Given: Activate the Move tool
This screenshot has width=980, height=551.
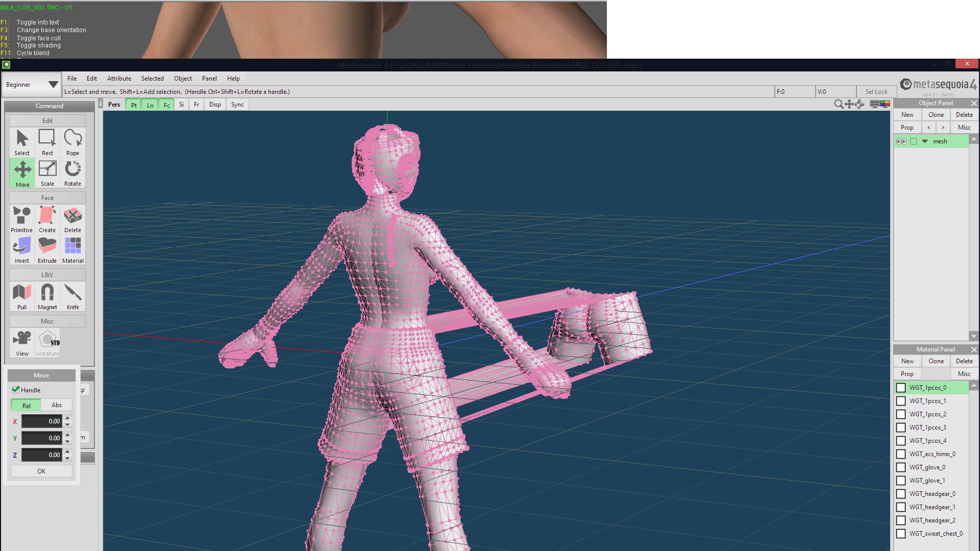Looking at the screenshot, I should tap(22, 173).
